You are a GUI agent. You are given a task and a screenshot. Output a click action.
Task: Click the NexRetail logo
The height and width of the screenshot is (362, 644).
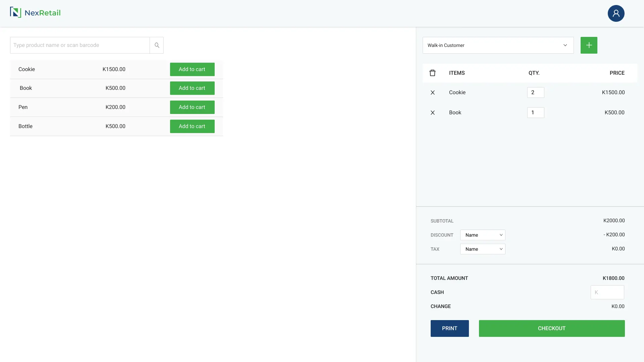[x=35, y=13]
